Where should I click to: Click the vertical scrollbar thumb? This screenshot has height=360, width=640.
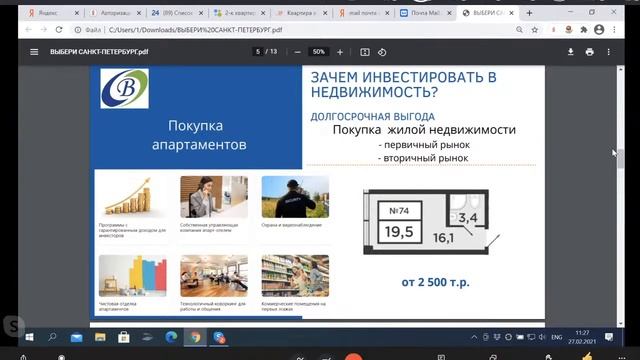tap(621, 158)
